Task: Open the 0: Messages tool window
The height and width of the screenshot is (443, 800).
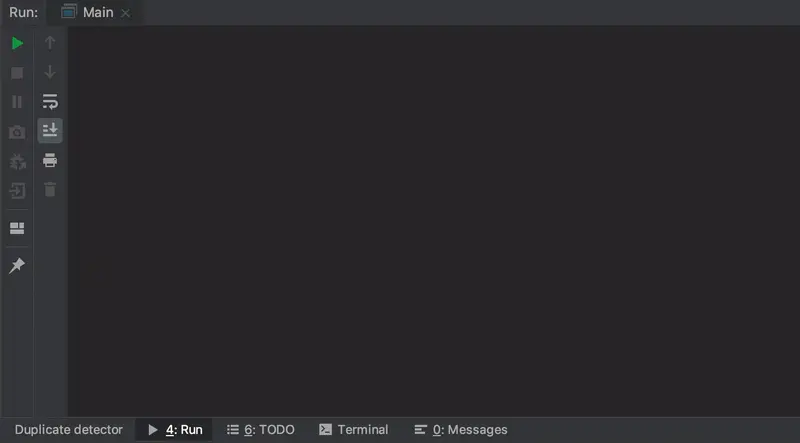Action: tap(461, 430)
